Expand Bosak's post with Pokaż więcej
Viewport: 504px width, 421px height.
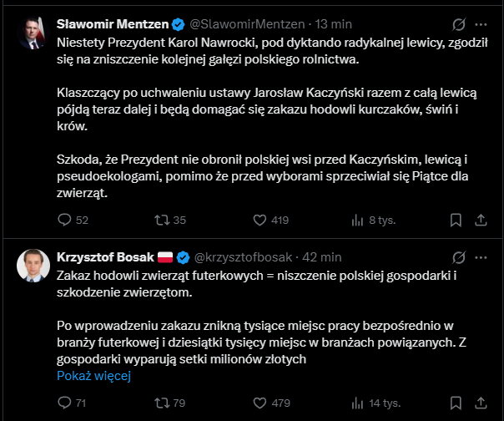pyautogui.click(x=94, y=376)
